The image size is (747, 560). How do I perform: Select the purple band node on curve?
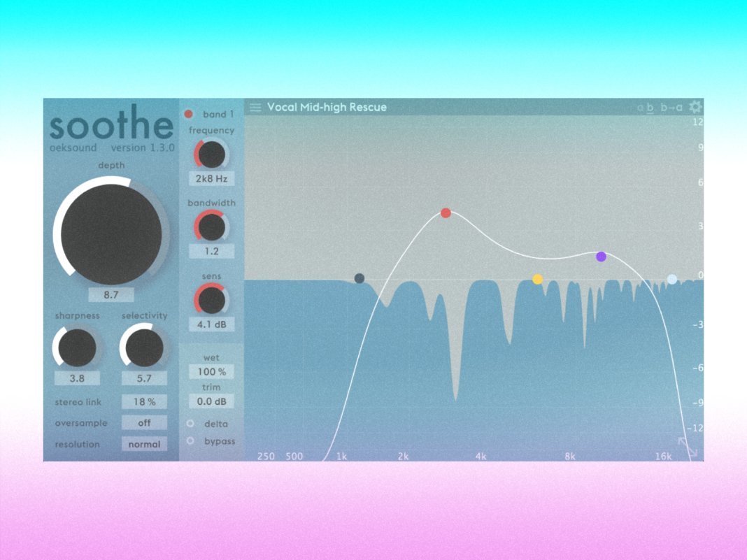[x=601, y=257]
